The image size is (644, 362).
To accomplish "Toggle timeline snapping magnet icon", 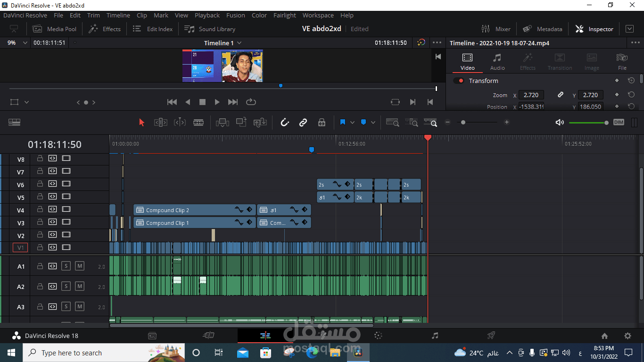I will click(284, 123).
